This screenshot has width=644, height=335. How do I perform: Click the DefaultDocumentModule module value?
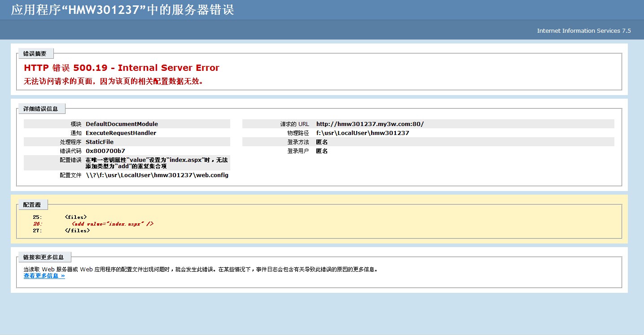(122, 124)
